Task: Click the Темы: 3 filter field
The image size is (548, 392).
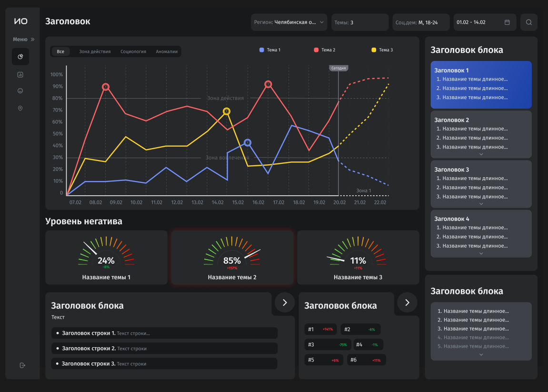Action: point(360,22)
